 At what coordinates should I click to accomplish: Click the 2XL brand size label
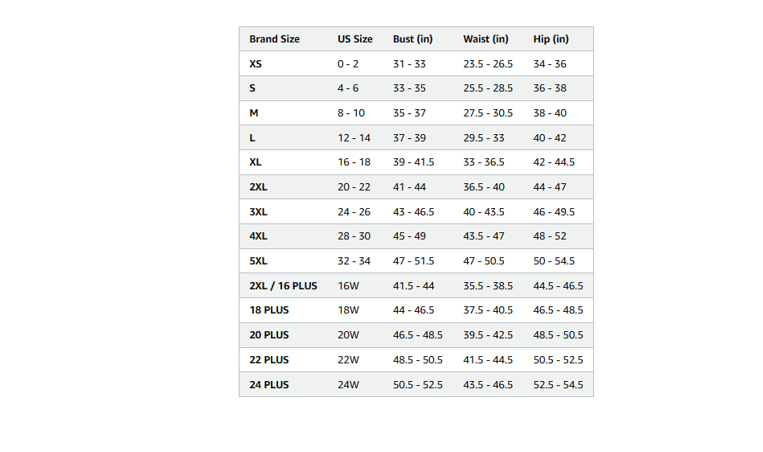point(258,187)
